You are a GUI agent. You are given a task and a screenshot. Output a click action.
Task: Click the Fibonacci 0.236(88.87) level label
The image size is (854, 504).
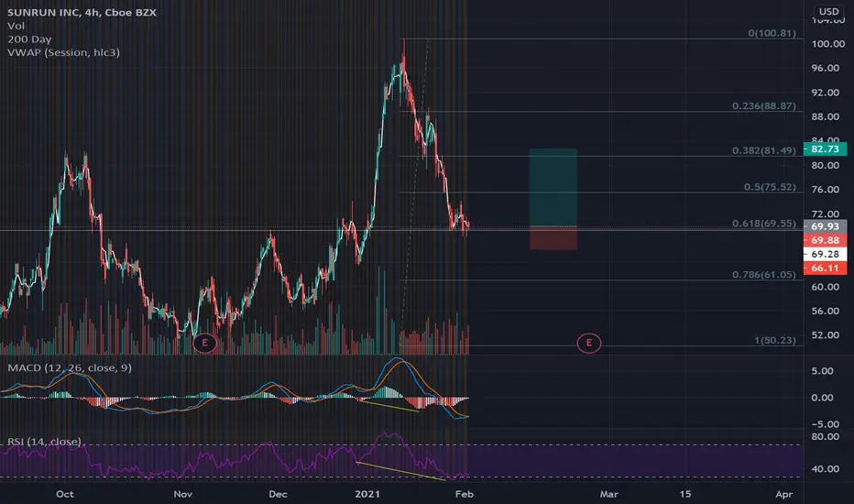763,105
